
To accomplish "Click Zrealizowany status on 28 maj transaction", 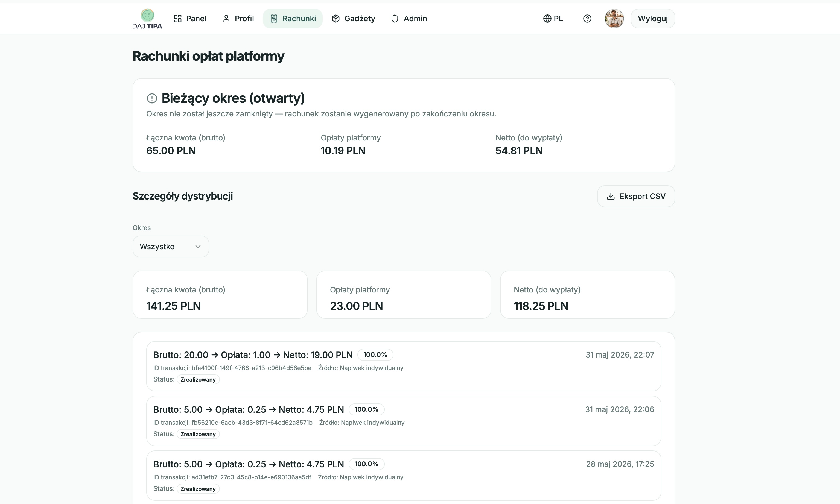I will [198, 489].
